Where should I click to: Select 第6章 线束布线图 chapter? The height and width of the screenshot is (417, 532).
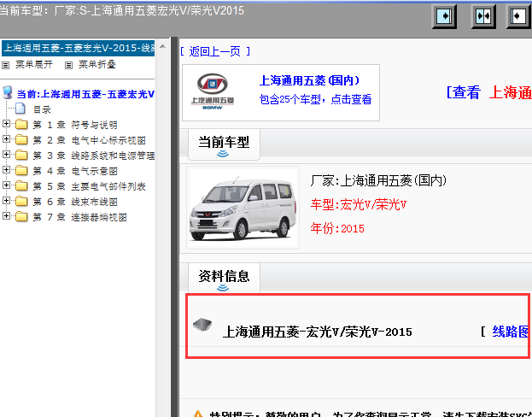[75, 202]
